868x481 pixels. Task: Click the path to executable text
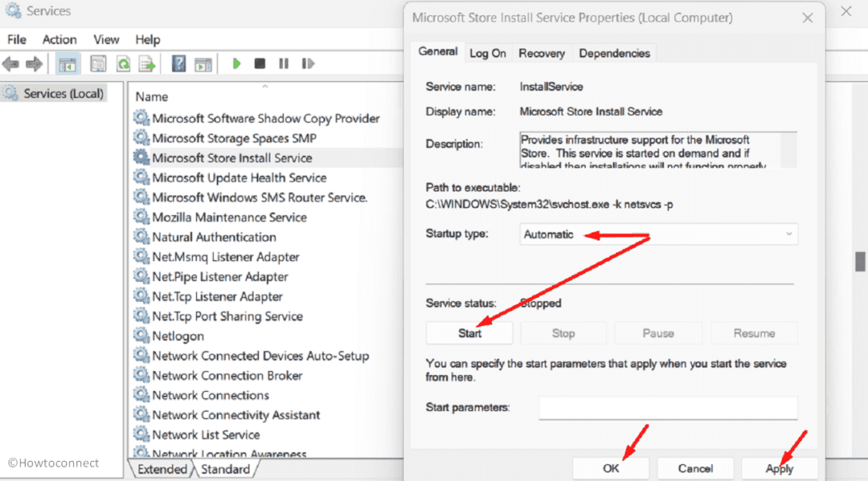point(549,205)
